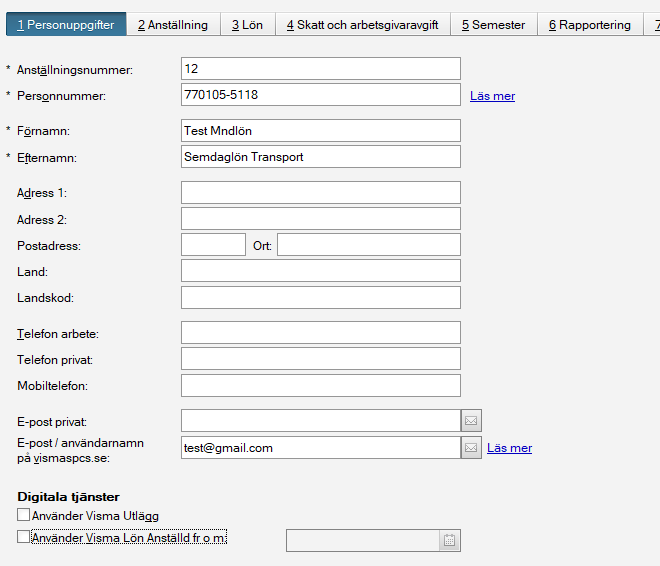Select the 5 Semester tab

point(493,25)
